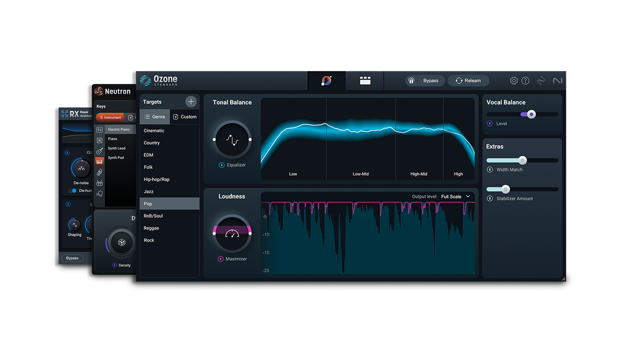Select Pop genre target
This screenshot has height=362, width=644.
click(169, 203)
